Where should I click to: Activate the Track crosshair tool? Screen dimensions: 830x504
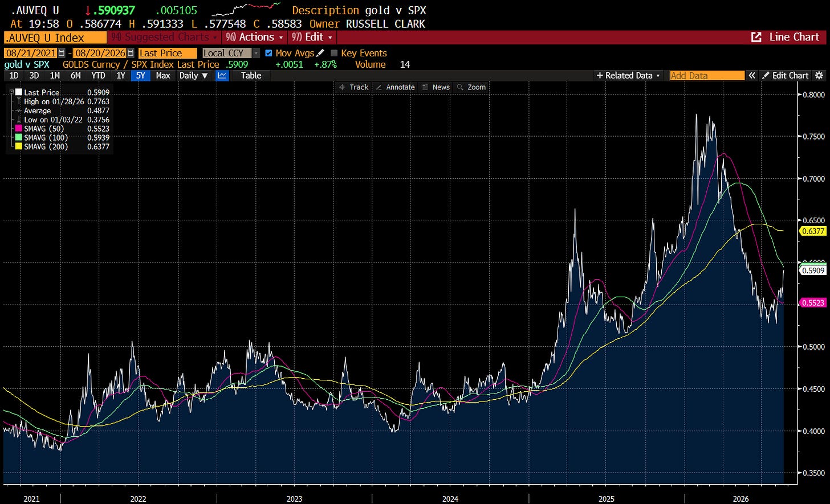pyautogui.click(x=353, y=87)
